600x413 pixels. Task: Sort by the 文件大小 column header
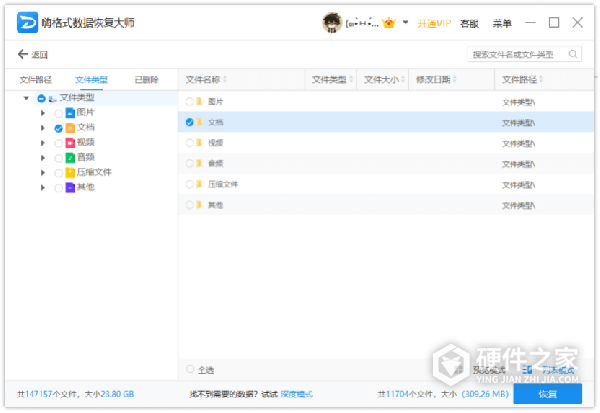pyautogui.click(x=383, y=80)
